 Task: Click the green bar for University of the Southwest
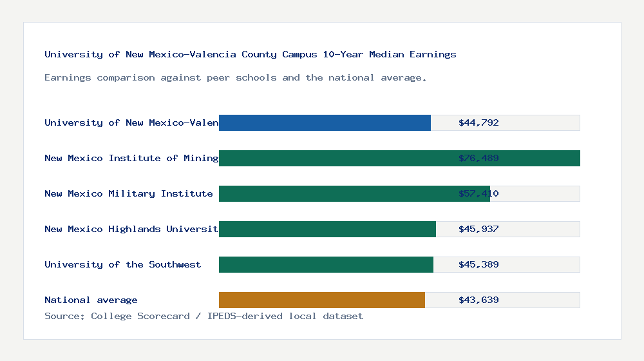(326, 264)
